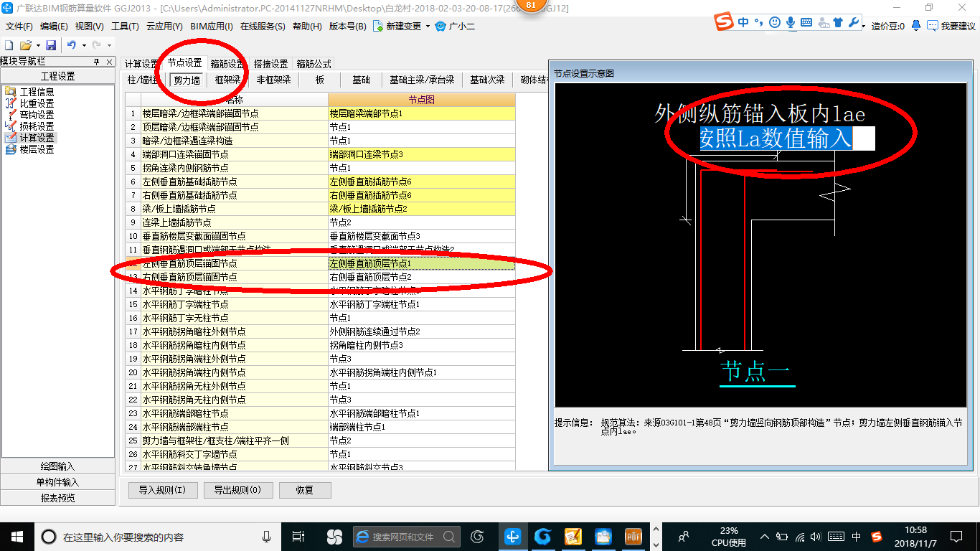Click the 恢复 button

(x=305, y=490)
